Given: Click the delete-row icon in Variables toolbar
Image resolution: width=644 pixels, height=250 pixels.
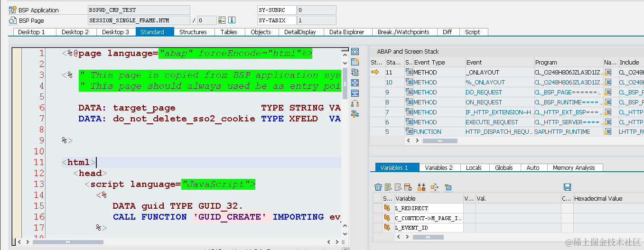Looking at the screenshot, I should point(408,187).
